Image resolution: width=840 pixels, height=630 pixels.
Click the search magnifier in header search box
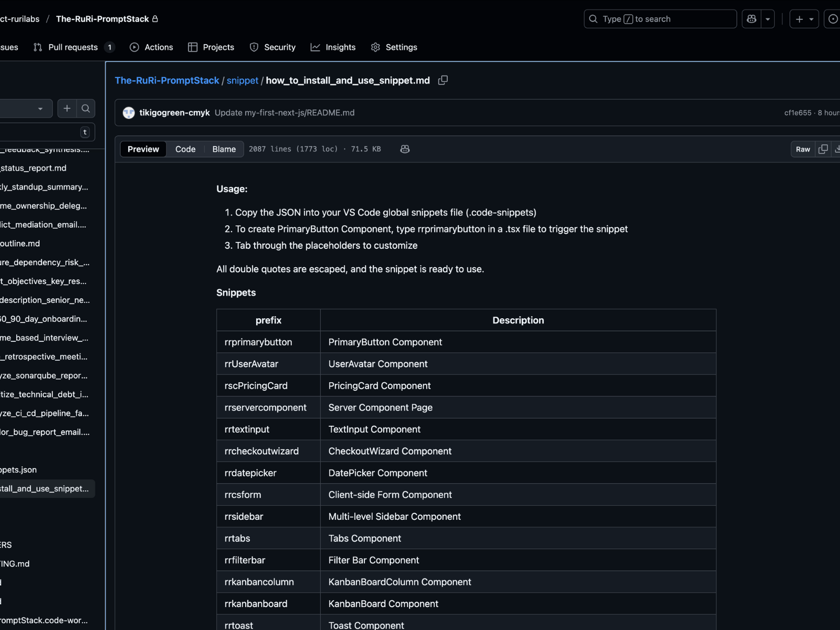[x=593, y=19]
